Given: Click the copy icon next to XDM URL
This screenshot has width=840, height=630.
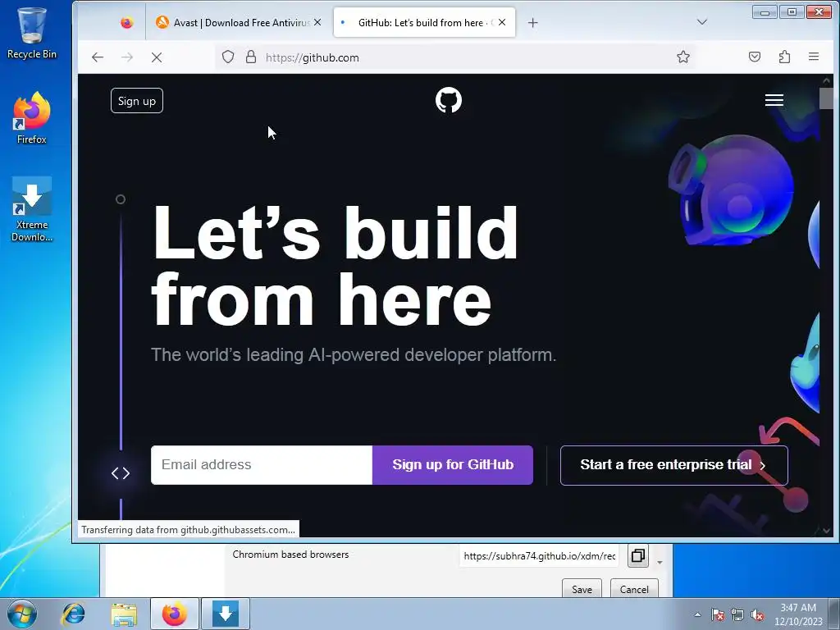Looking at the screenshot, I should coord(637,555).
